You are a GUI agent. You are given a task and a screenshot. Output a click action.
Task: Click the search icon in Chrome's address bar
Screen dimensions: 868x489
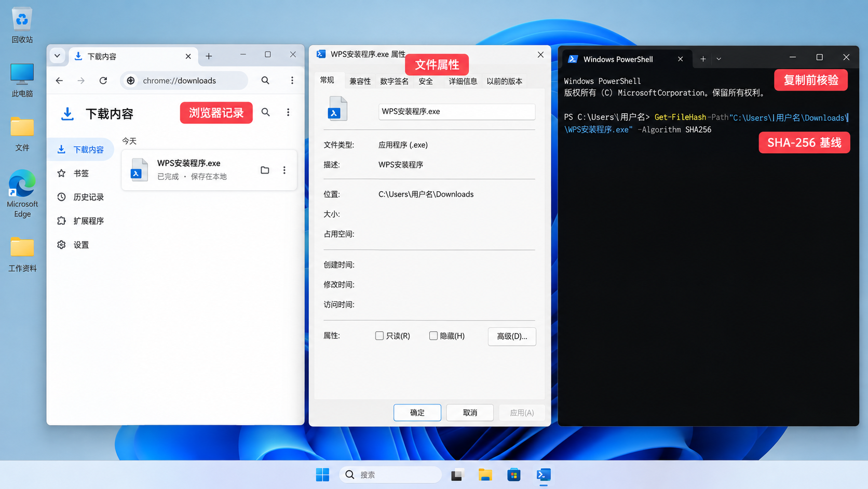coord(265,81)
